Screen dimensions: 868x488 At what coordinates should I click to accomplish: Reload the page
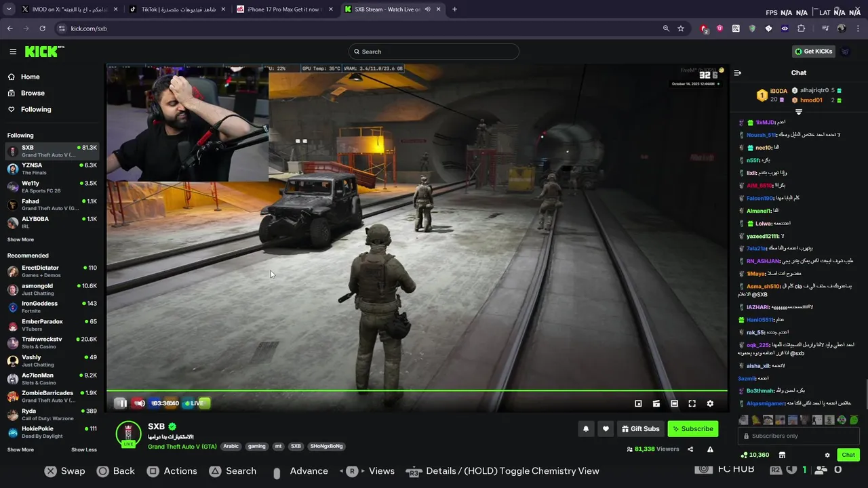click(x=42, y=28)
